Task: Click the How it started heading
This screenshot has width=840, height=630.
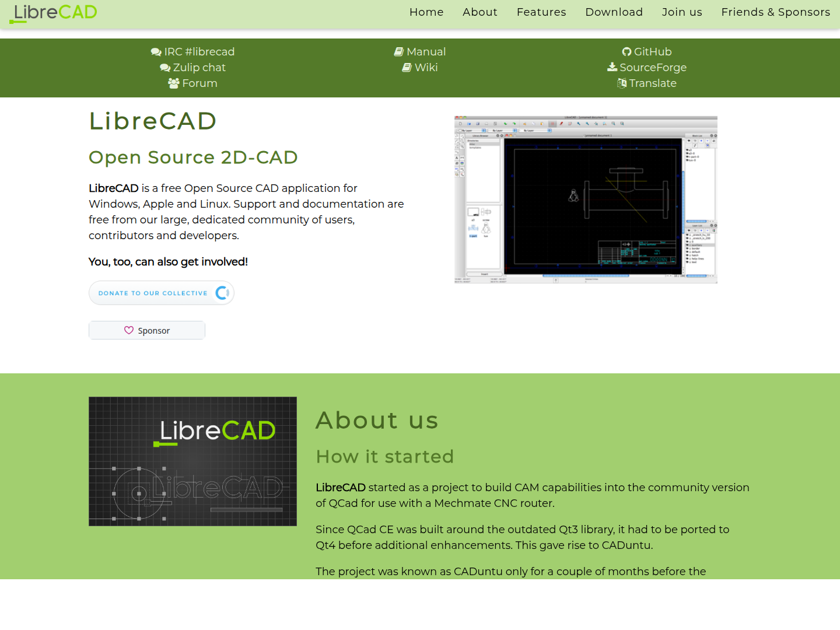Action: pos(385,457)
